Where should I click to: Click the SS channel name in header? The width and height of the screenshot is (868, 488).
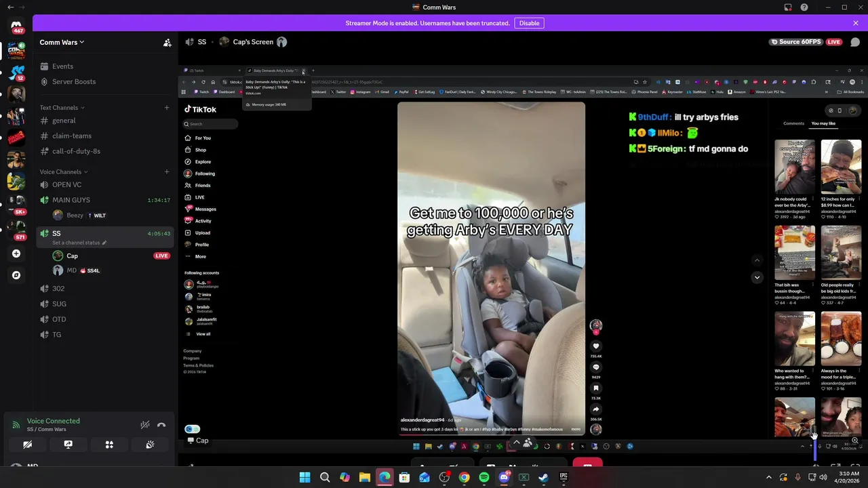coord(201,42)
